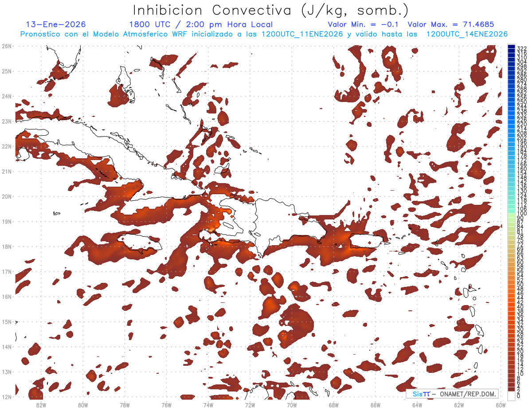Click the 66W longitude label

click(x=376, y=404)
